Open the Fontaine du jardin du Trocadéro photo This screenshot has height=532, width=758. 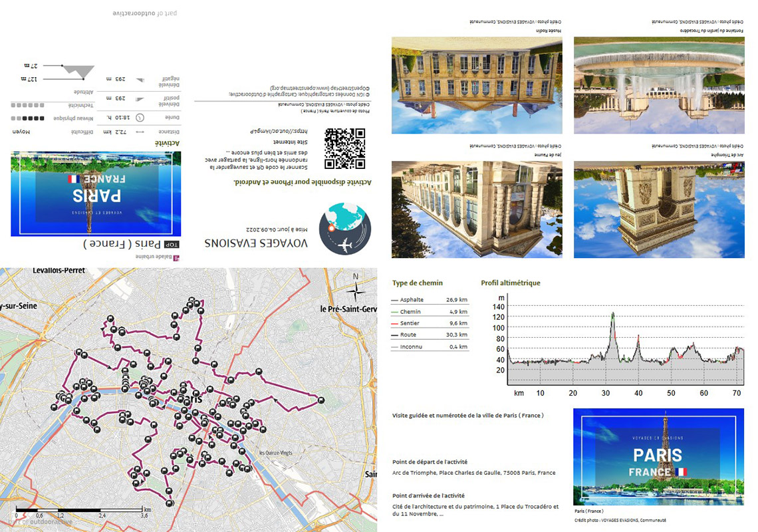pos(659,85)
